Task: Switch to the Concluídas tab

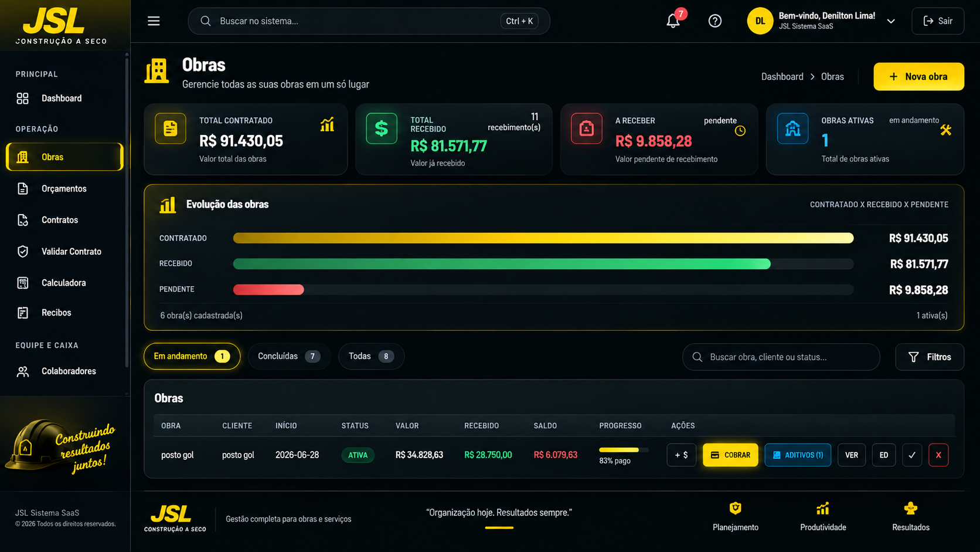Action: pos(289,356)
